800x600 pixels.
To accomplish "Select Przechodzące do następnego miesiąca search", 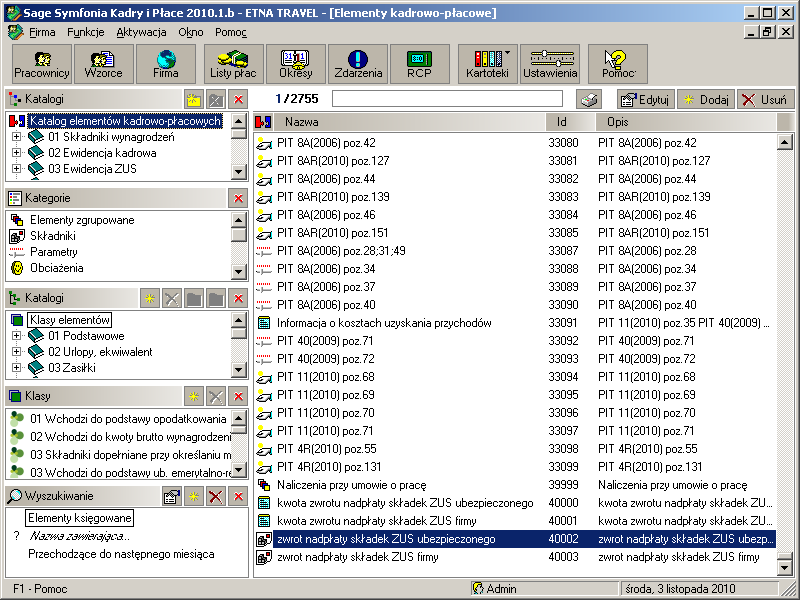I will coord(121,554).
